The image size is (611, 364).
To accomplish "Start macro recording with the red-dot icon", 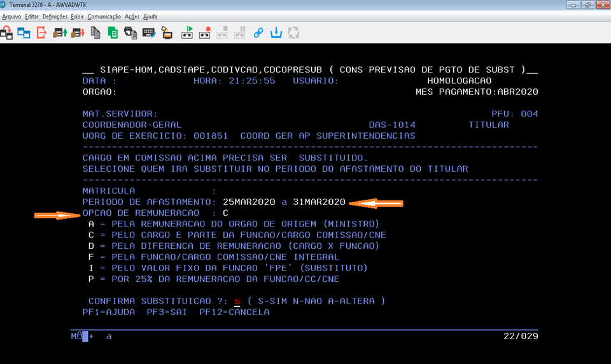I will (x=205, y=32).
